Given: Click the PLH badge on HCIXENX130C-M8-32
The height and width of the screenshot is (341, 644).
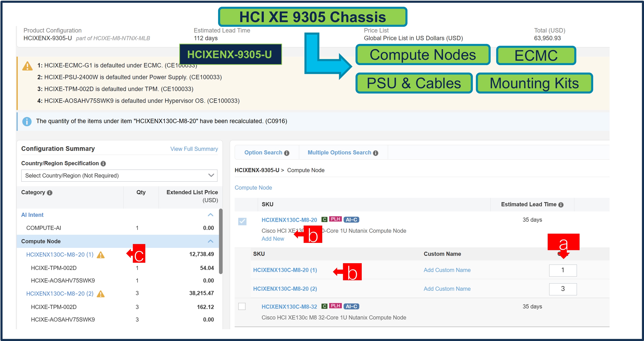Looking at the screenshot, I should [335, 306].
